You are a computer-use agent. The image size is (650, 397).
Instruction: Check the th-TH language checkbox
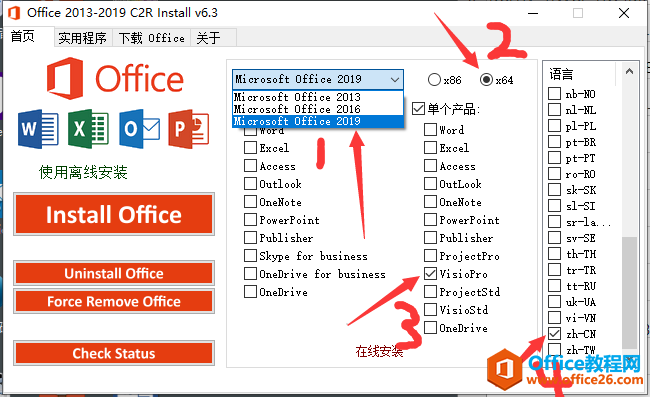point(554,254)
